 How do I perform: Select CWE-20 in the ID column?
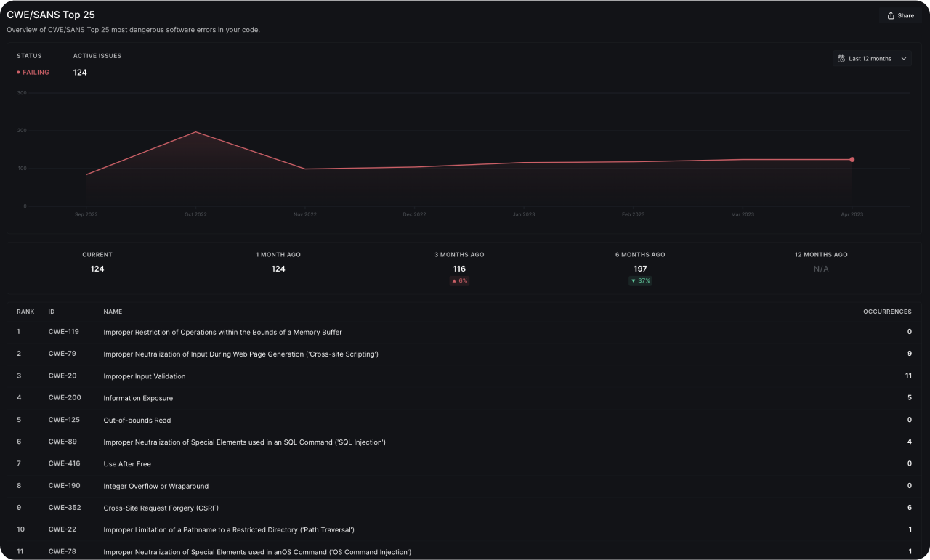[62, 376]
